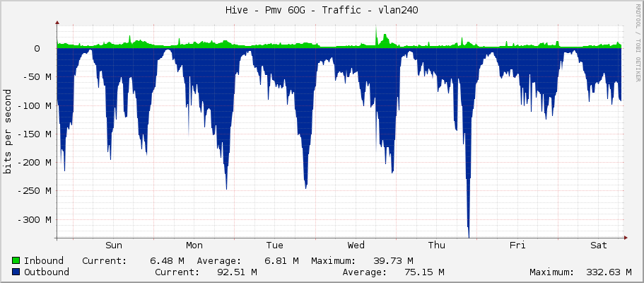
Task: Click the graph title "Hive - Pmv 60G - Traffic - vlan240"
Action: (322, 11)
